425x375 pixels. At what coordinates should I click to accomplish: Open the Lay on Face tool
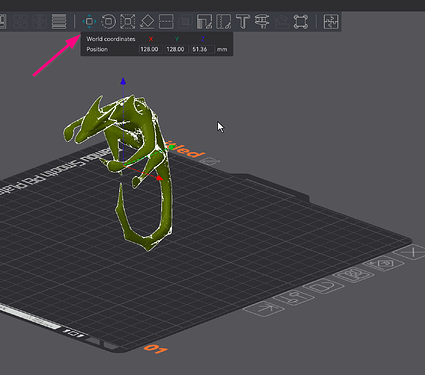pyautogui.click(x=147, y=22)
